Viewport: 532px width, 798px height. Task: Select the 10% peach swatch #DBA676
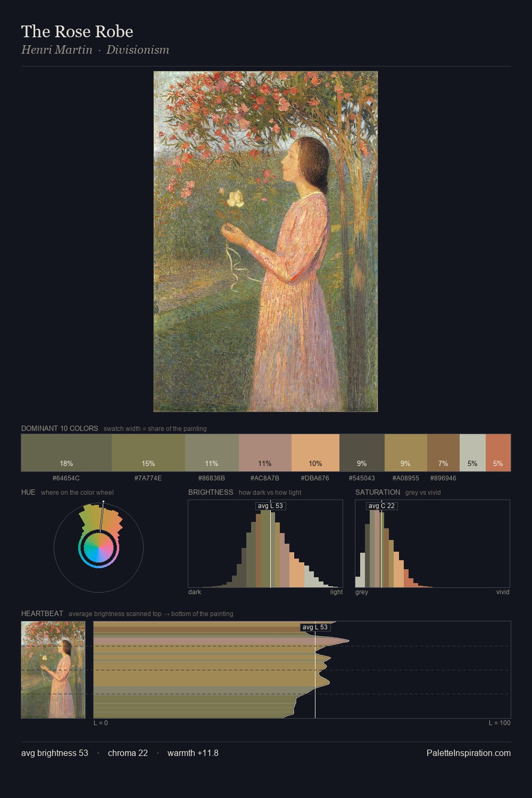click(x=315, y=453)
